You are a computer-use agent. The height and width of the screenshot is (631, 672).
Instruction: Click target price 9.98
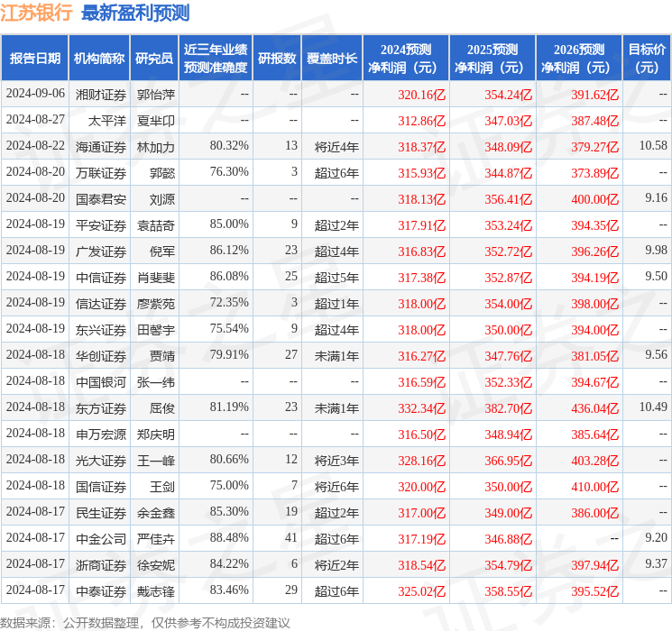(656, 251)
